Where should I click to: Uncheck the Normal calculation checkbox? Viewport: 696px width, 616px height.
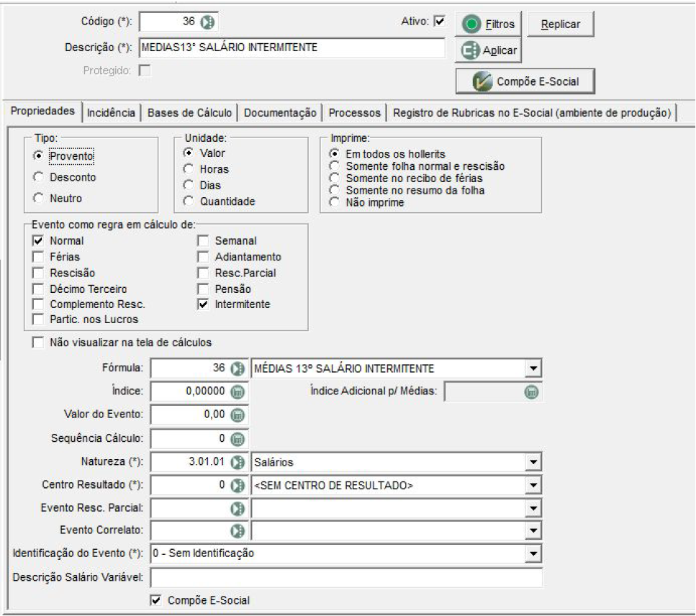38,240
